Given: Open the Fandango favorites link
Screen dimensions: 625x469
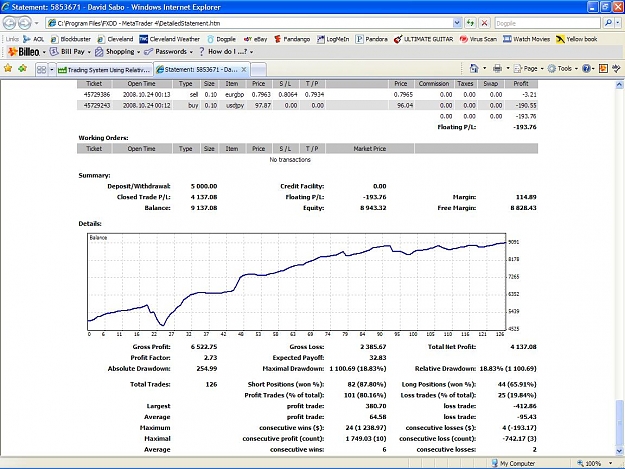Looking at the screenshot, I should pos(292,39).
